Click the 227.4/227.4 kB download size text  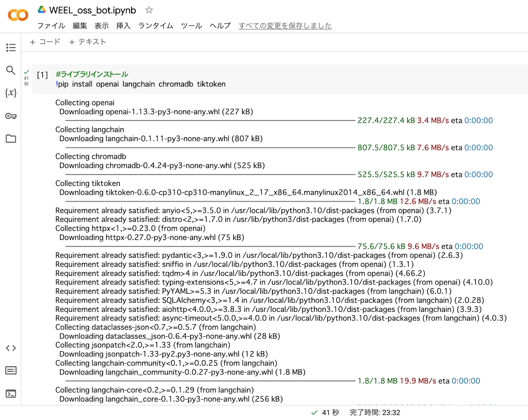(386, 121)
